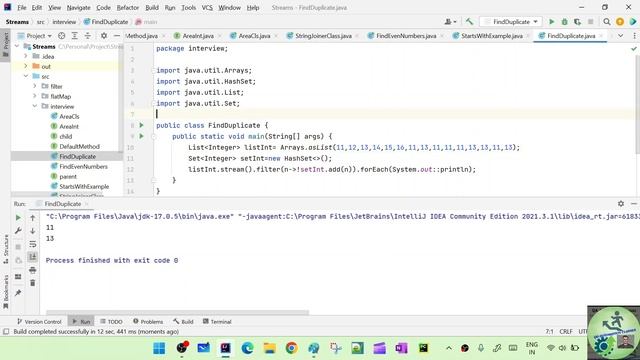Pin the Run tab
640x360 pixels.
pos(18,293)
